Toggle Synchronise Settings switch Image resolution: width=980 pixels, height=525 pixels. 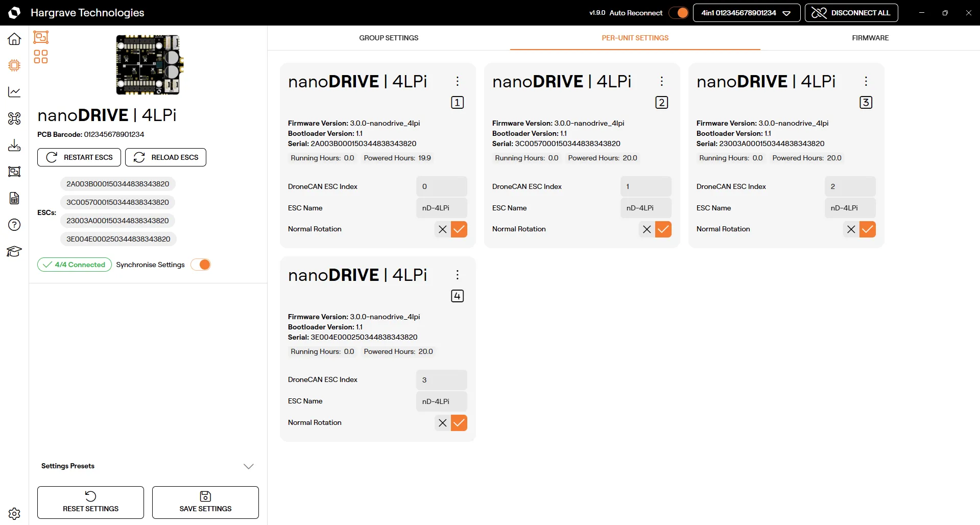point(201,265)
